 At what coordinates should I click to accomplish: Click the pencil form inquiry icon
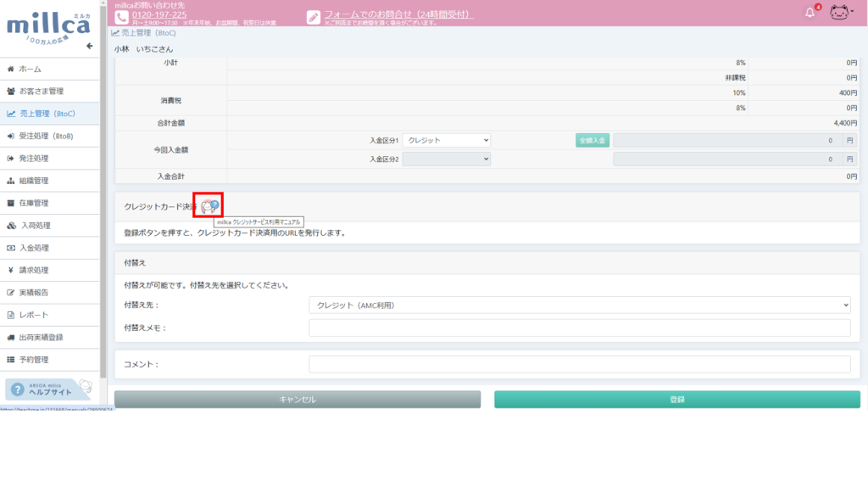click(x=314, y=17)
